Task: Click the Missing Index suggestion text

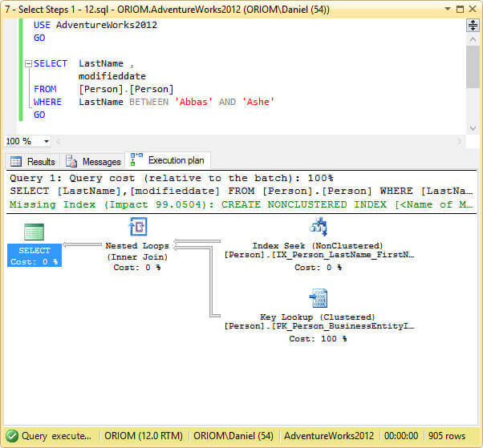Action: [x=239, y=204]
